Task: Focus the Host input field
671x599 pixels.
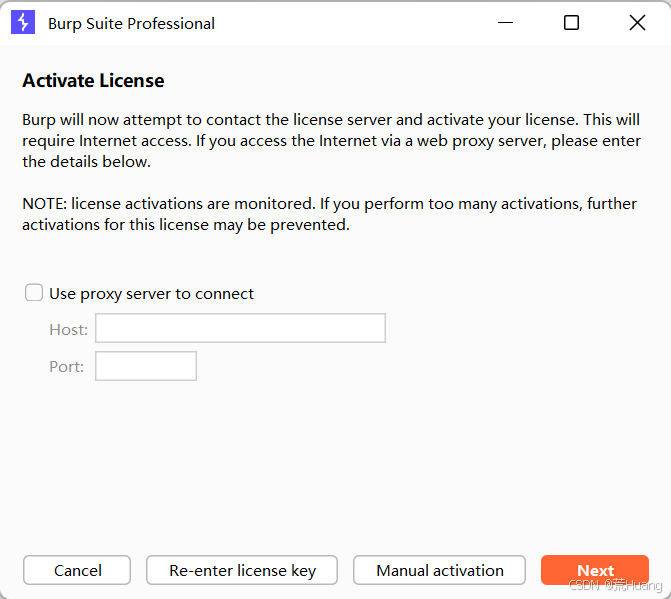Action: point(240,328)
